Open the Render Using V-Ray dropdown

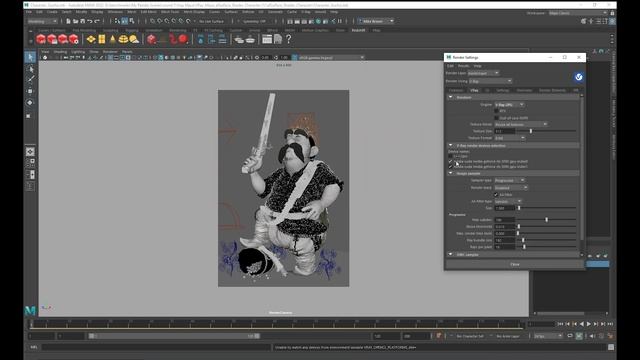[x=490, y=81]
